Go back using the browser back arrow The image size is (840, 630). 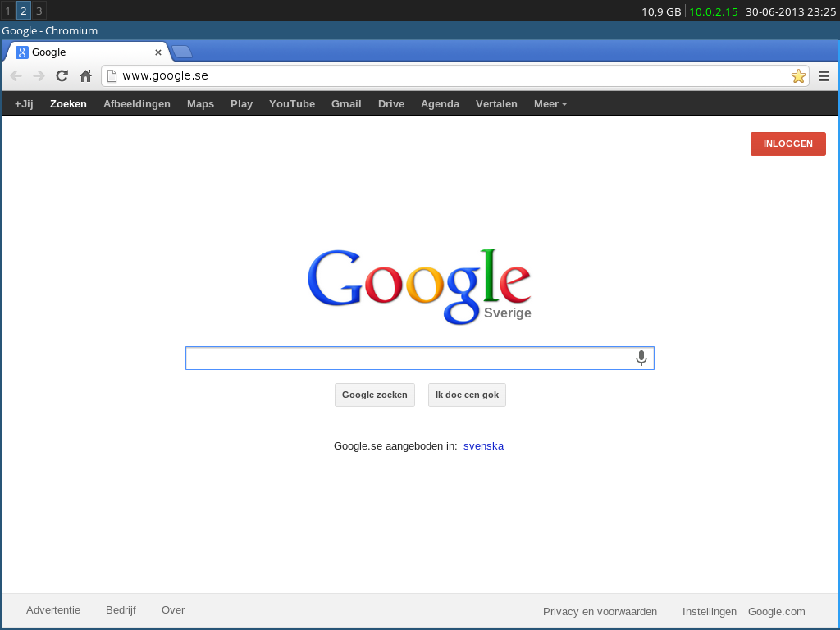pos(16,76)
